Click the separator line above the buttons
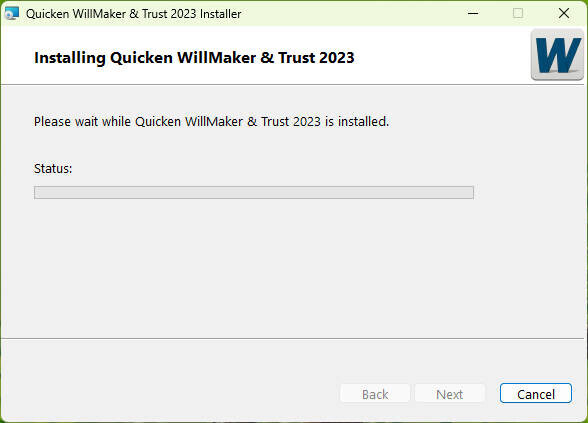Screen dimensions: 588x423 (292, 338)
